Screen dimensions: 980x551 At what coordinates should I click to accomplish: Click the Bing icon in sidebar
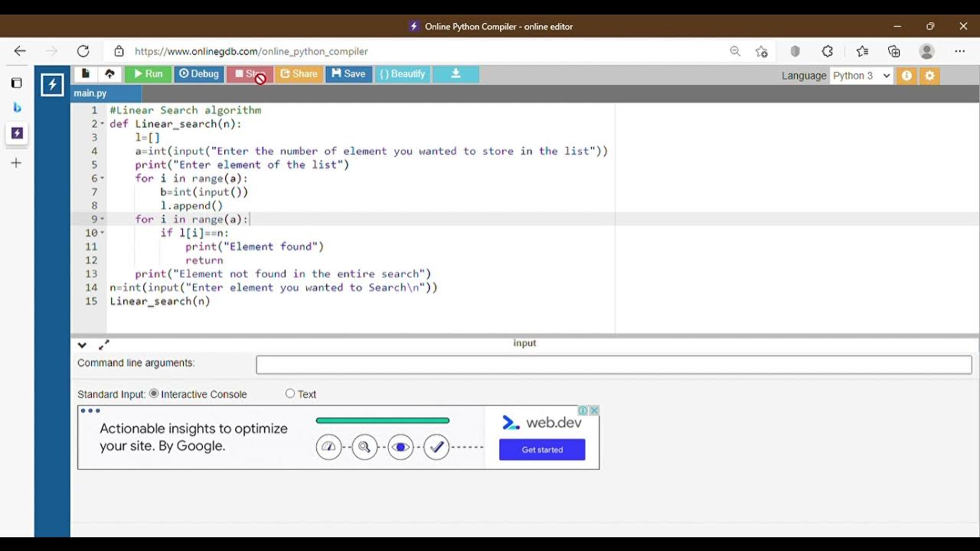(17, 108)
